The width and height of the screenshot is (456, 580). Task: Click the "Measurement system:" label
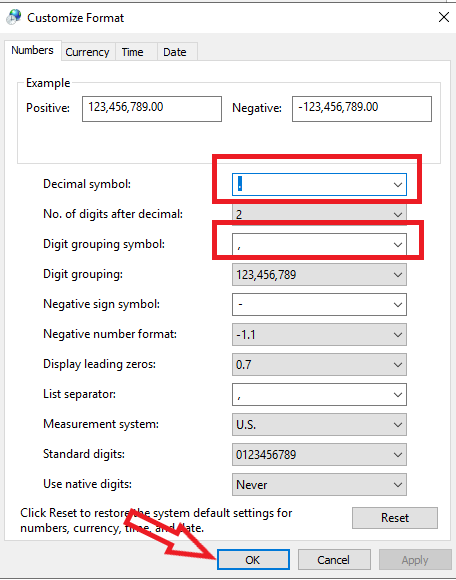tap(101, 424)
